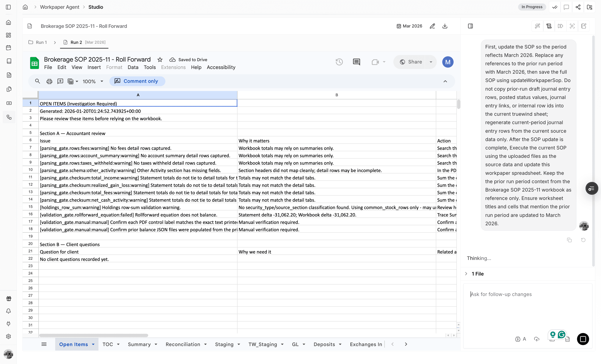Click the add comment icon in the toolbar
This screenshot has width=601, height=364.
60,81
